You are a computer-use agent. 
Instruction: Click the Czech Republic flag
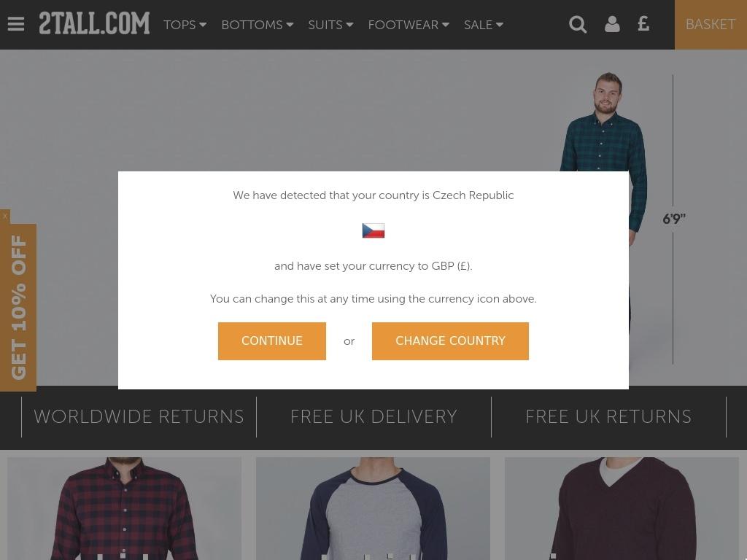coord(373,230)
